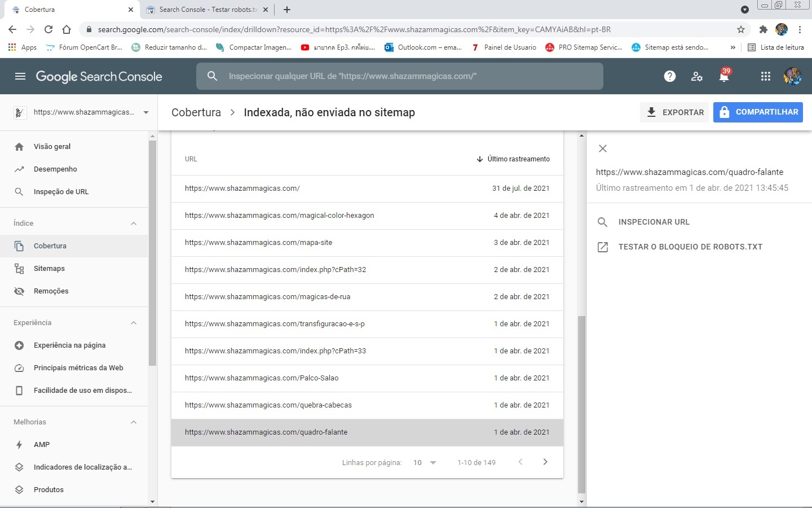The image size is (812, 508).
Task: Open Facilidade de uso em dispositivos
Action: pyautogui.click(x=74, y=391)
